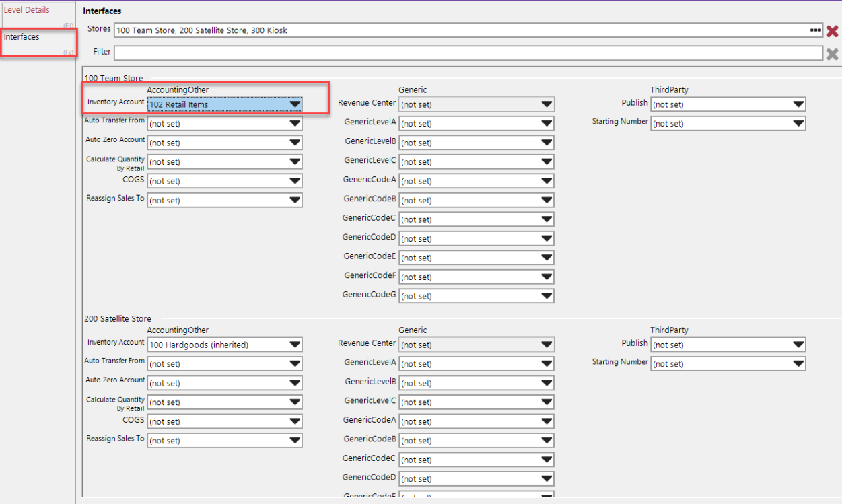Open 200 Satellite Store GenericLevelB dropdown
Image resolution: width=842 pixels, height=504 pixels.
[477, 383]
